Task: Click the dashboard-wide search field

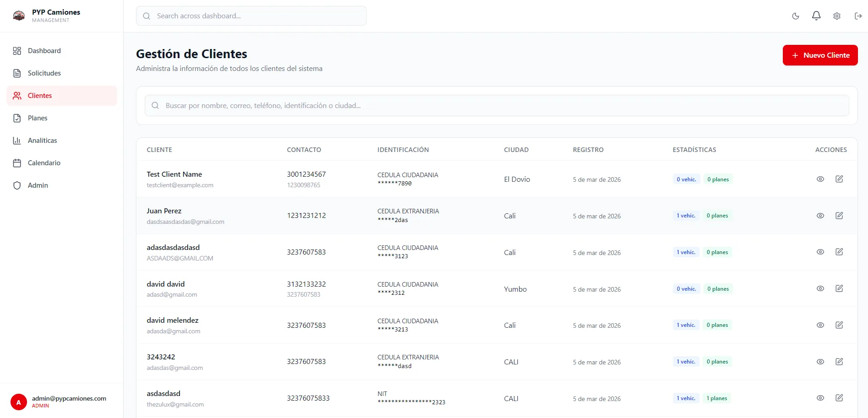Action: point(251,16)
